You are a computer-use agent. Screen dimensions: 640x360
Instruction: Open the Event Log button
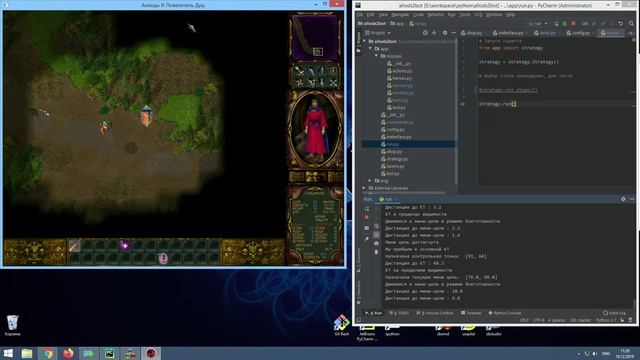614,313
